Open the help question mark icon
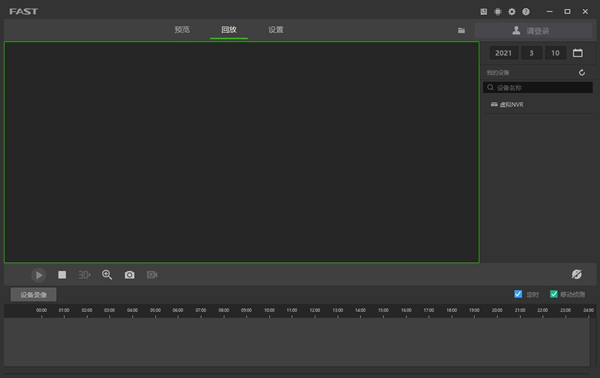 [526, 12]
